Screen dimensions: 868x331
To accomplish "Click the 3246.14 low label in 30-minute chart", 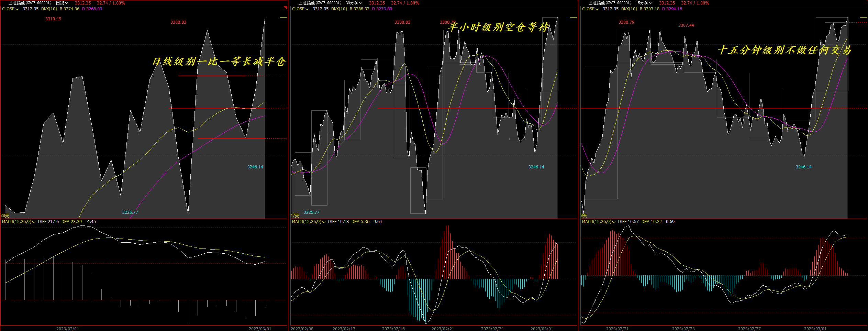I will coord(536,167).
